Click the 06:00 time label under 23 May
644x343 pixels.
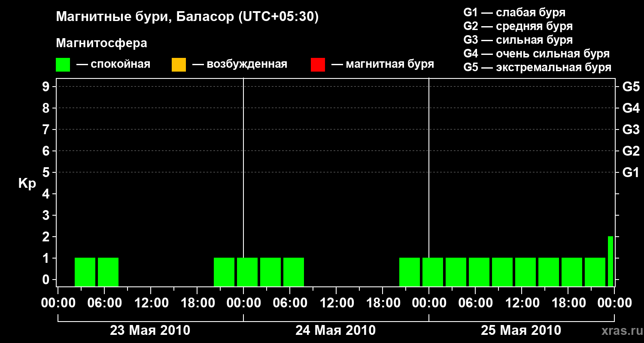pyautogui.click(x=104, y=303)
